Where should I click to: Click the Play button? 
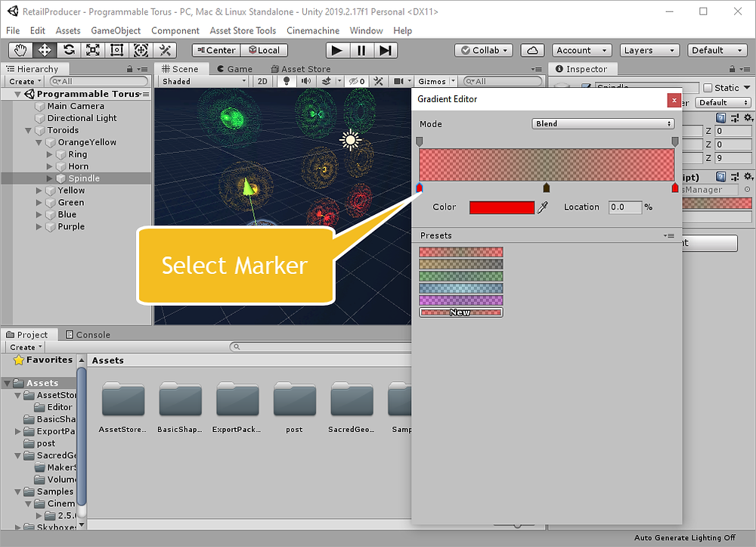(337, 50)
